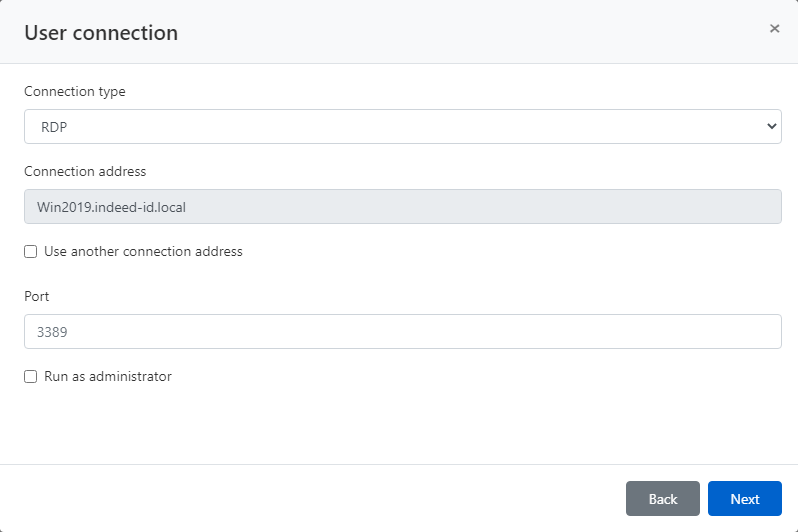798x532 pixels.
Task: Open the Connection type dropdown
Action: coord(402,127)
